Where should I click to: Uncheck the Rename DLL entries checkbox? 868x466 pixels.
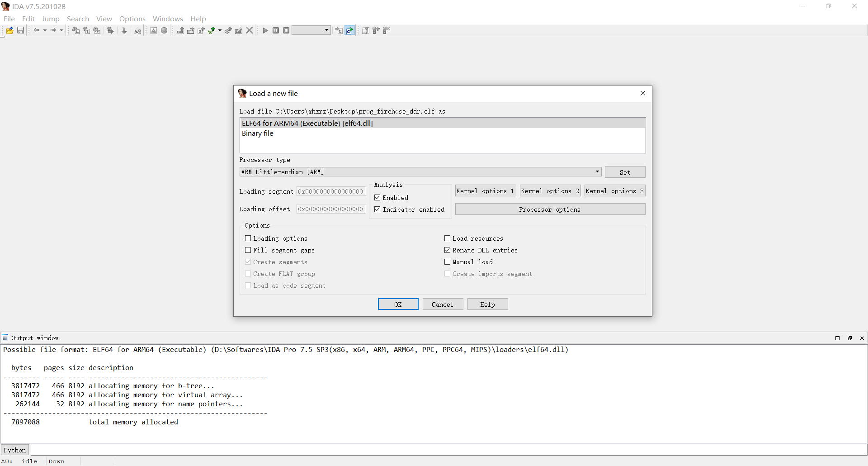(x=448, y=250)
